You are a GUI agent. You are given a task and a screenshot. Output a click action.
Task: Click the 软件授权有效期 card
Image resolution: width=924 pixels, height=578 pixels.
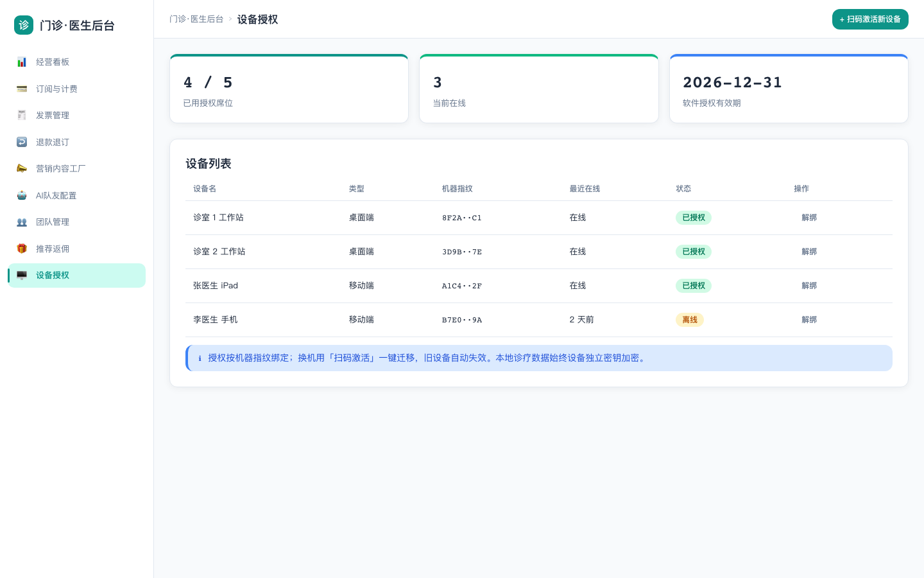pyautogui.click(x=789, y=89)
